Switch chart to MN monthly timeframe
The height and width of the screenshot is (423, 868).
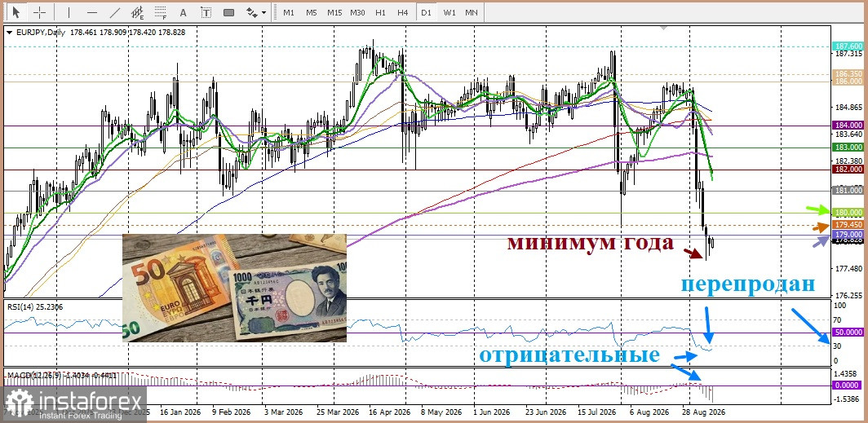click(x=472, y=11)
